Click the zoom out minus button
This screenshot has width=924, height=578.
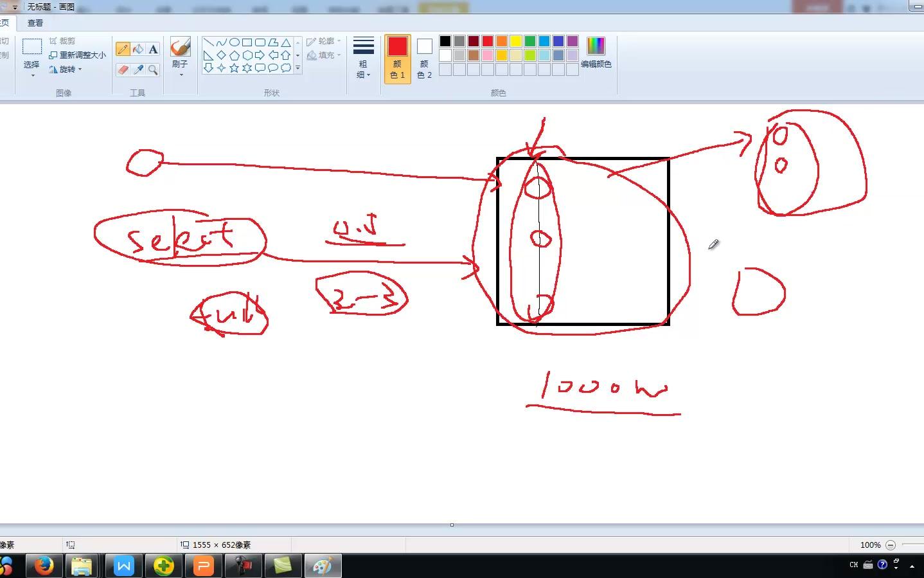pyautogui.click(x=891, y=545)
